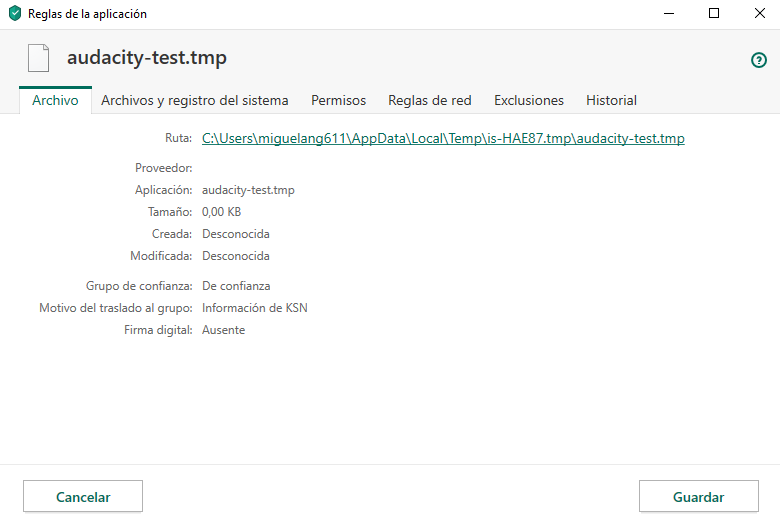
Task: Select the Exclusiones tab
Action: (x=529, y=100)
